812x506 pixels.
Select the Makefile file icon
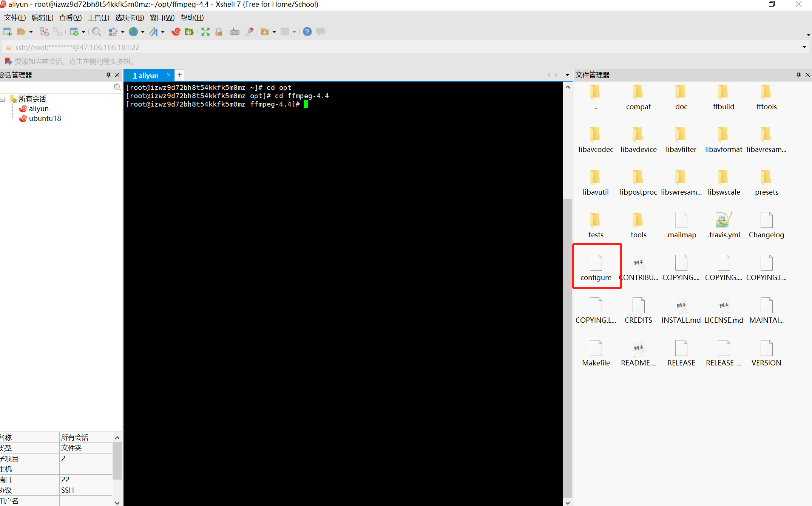tap(596, 353)
